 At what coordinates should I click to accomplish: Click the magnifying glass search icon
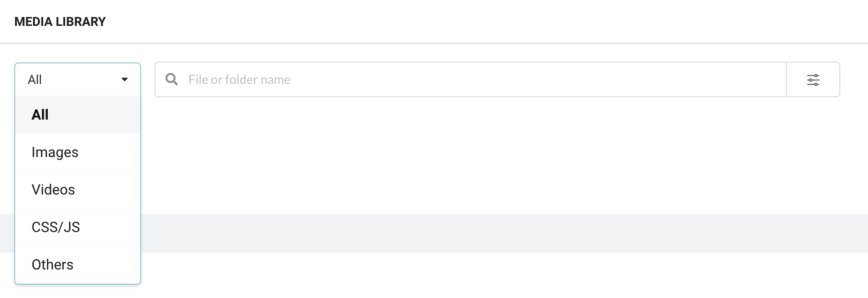point(171,79)
